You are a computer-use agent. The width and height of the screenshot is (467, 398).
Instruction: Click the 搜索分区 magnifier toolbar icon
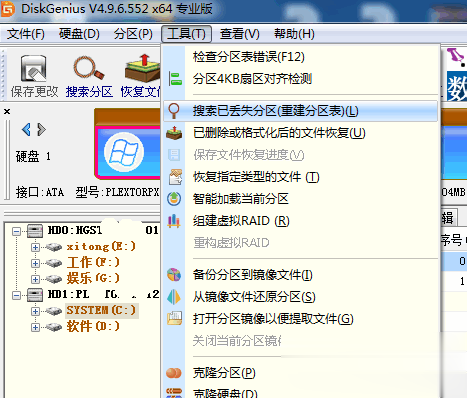pos(89,68)
